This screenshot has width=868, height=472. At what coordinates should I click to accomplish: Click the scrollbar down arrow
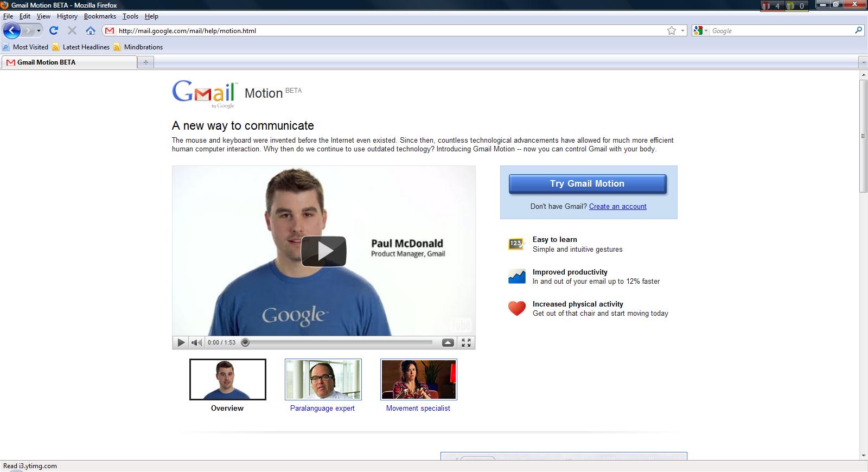(x=863, y=456)
